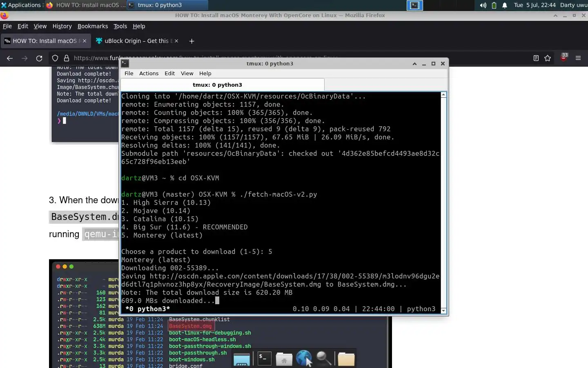Viewport: 588px width, 368px height.
Task: Click the active workspace in the workspace switcher
Action: (x=414, y=5)
